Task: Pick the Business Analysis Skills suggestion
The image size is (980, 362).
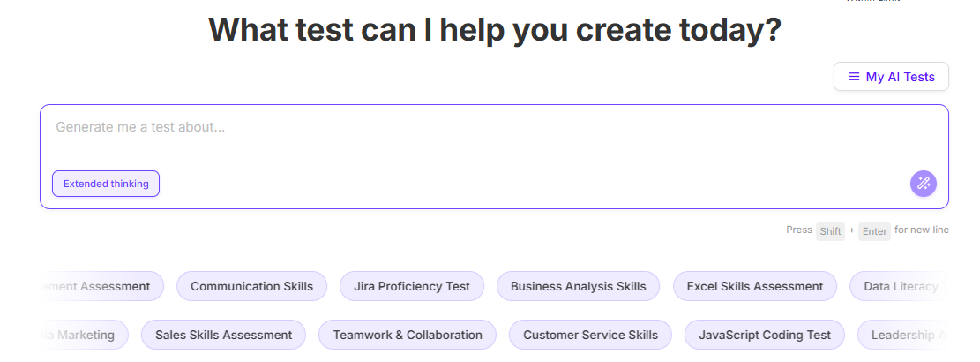Action: (578, 286)
